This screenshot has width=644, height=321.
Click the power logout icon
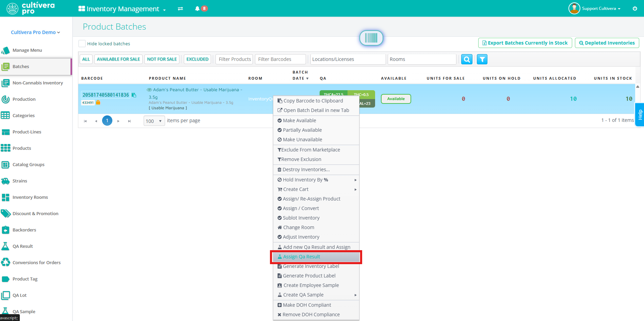pos(635,9)
